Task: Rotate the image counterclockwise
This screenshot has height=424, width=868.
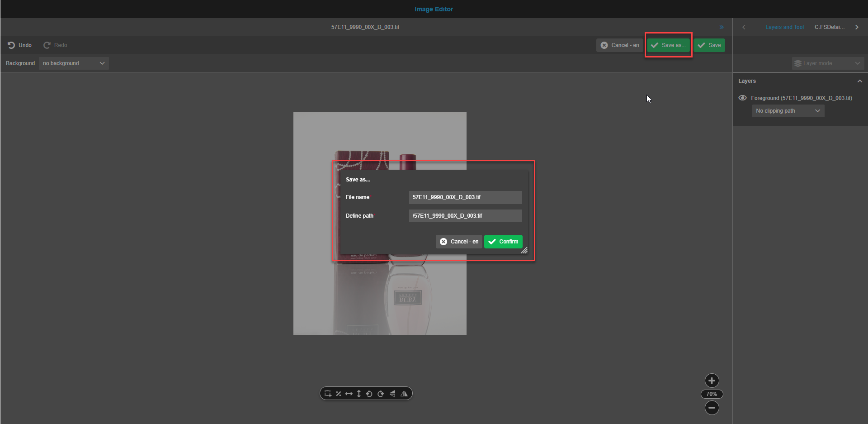Action: (x=369, y=393)
